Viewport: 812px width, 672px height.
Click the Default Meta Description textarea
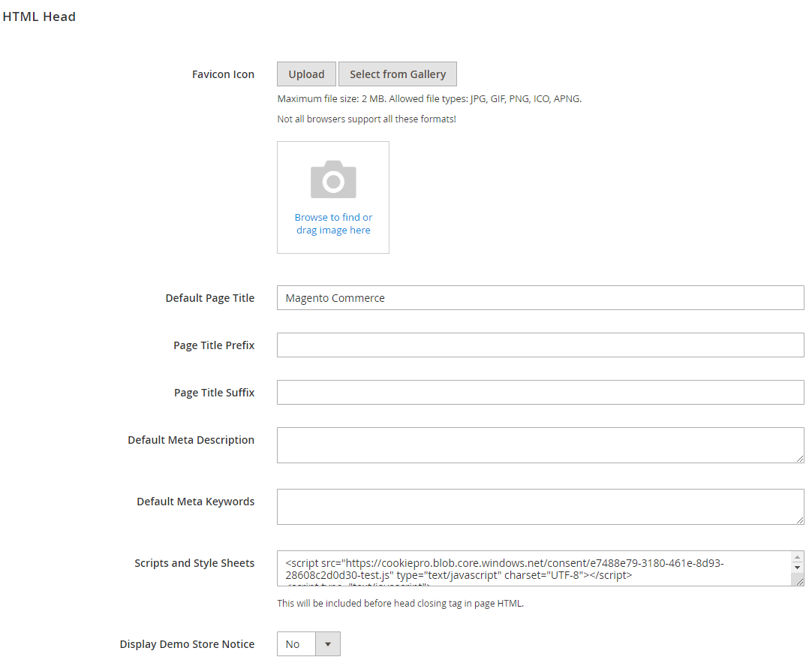(x=540, y=445)
